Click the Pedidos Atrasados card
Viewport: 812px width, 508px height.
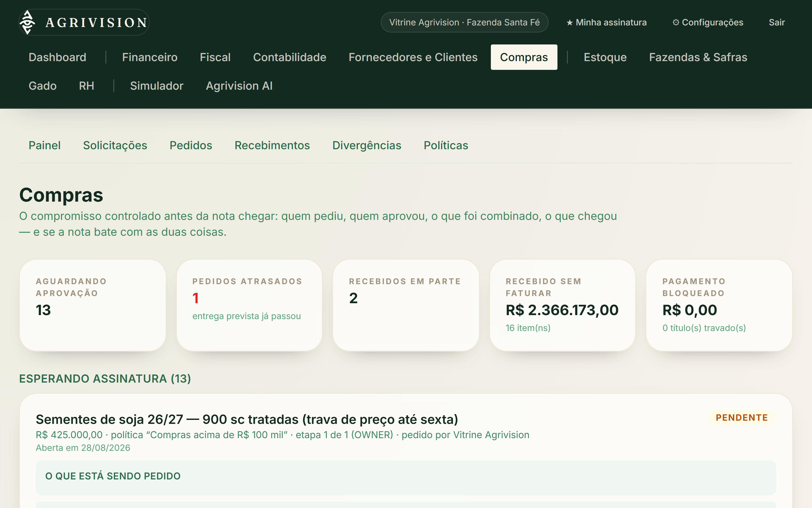coord(249,305)
